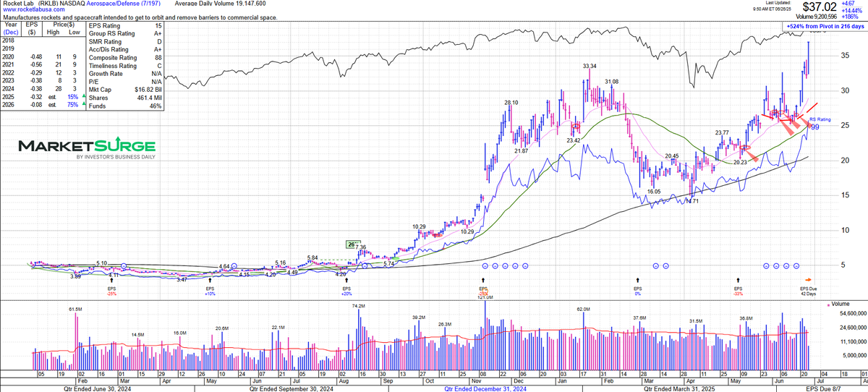
Task: Click the 7.36 price label
Action: pyautogui.click(x=361, y=247)
